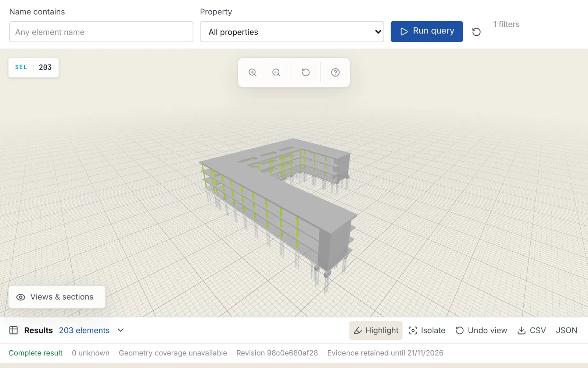Expand the Results chevron

121,330
